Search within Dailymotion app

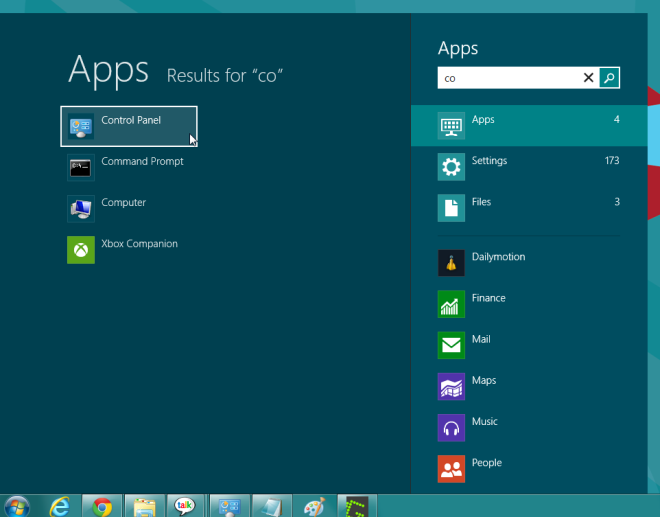click(x=529, y=263)
